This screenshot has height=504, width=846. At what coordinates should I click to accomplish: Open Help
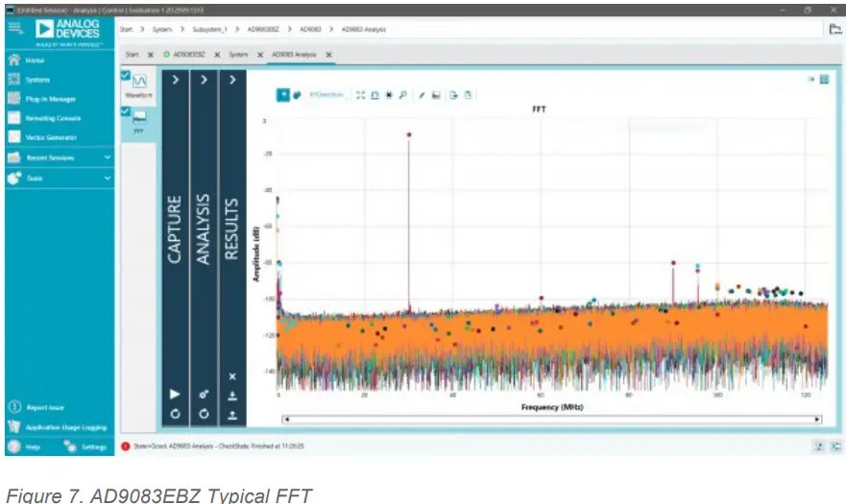pyautogui.click(x=33, y=447)
